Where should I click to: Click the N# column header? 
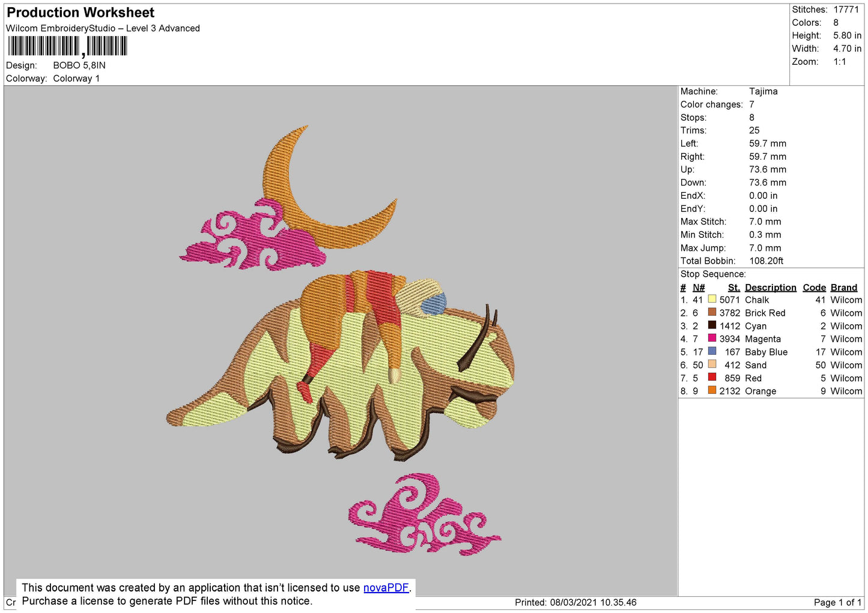pos(698,288)
